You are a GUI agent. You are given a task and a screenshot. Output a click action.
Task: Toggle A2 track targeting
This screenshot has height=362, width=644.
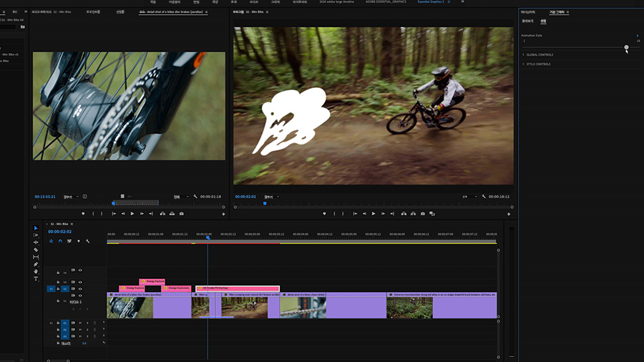click(x=64, y=330)
